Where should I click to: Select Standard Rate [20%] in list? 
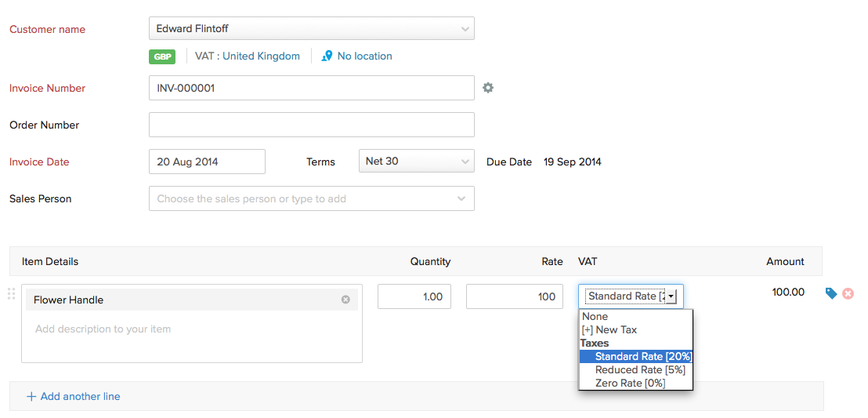[x=642, y=357]
